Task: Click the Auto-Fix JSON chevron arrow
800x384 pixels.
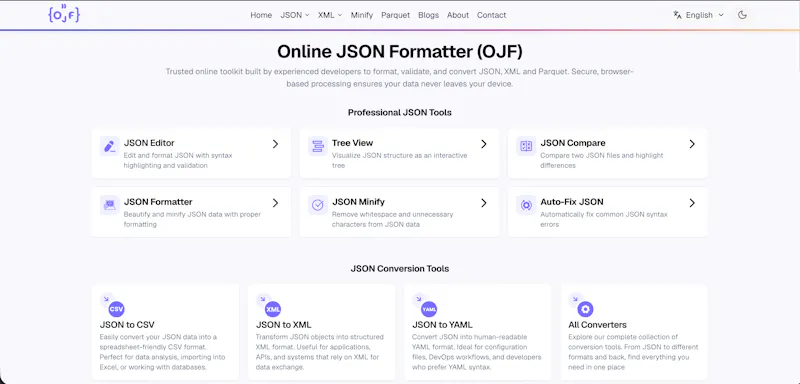Action: [x=692, y=203]
